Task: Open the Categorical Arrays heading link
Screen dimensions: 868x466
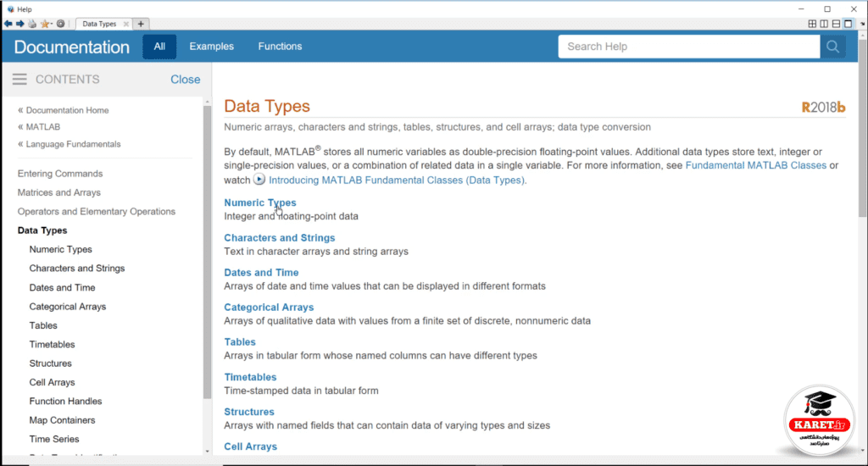Action: pyautogui.click(x=269, y=308)
